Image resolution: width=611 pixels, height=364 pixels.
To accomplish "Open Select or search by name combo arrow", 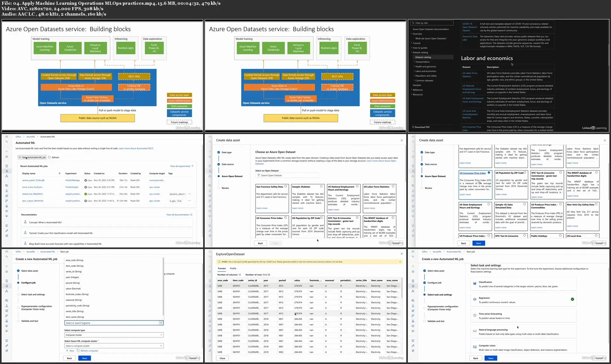I will (161, 323).
